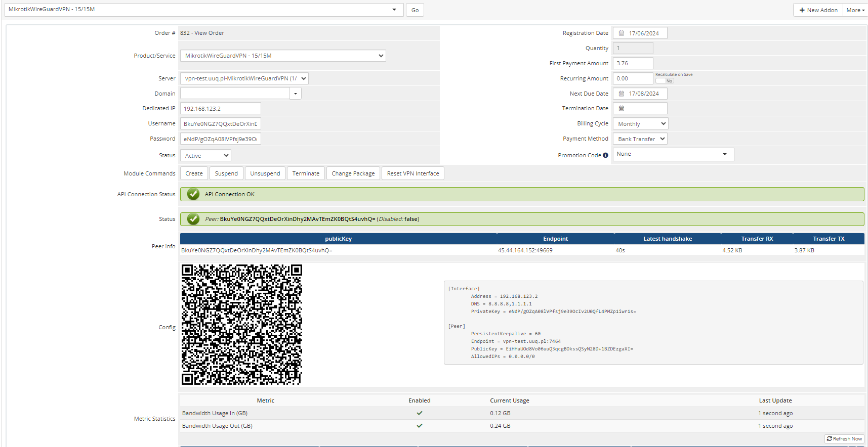Click the Change Package button
The height and width of the screenshot is (447, 868).
[x=353, y=173]
